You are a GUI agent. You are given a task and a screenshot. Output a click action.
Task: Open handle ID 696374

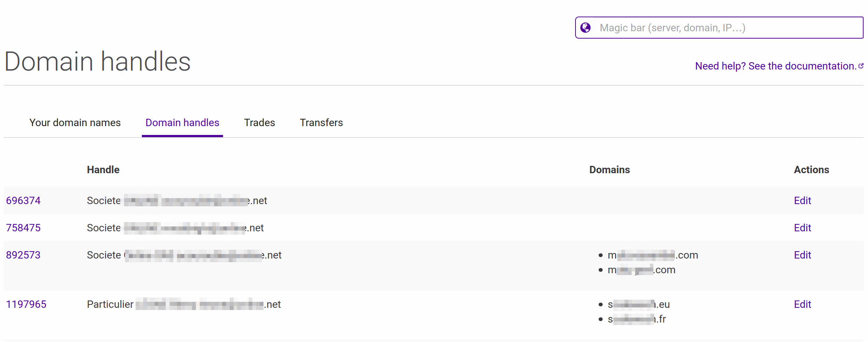[x=23, y=200]
